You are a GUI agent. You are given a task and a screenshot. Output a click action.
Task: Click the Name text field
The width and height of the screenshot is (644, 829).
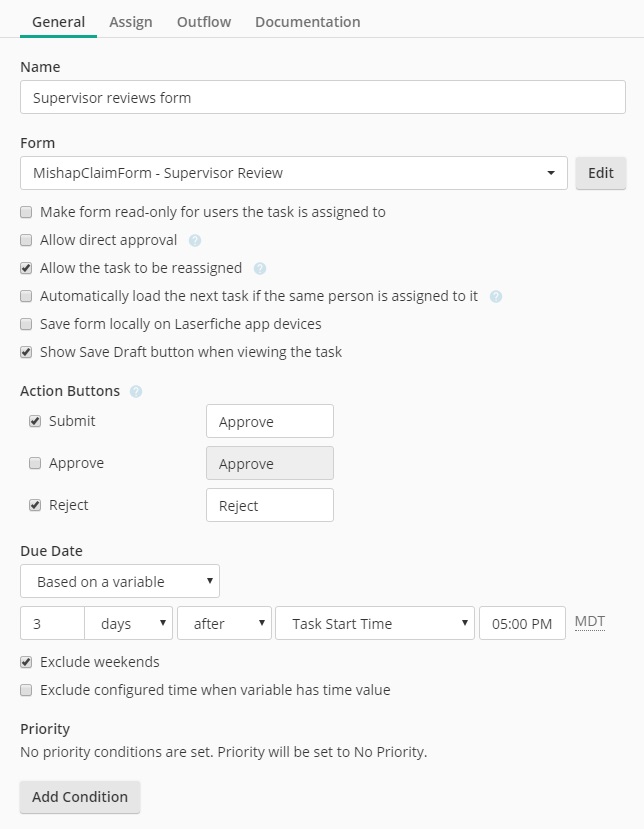click(x=323, y=98)
